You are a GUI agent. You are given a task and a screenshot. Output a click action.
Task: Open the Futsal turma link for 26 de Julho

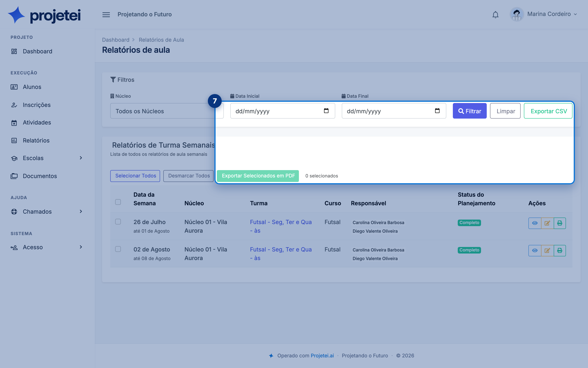coord(281,226)
